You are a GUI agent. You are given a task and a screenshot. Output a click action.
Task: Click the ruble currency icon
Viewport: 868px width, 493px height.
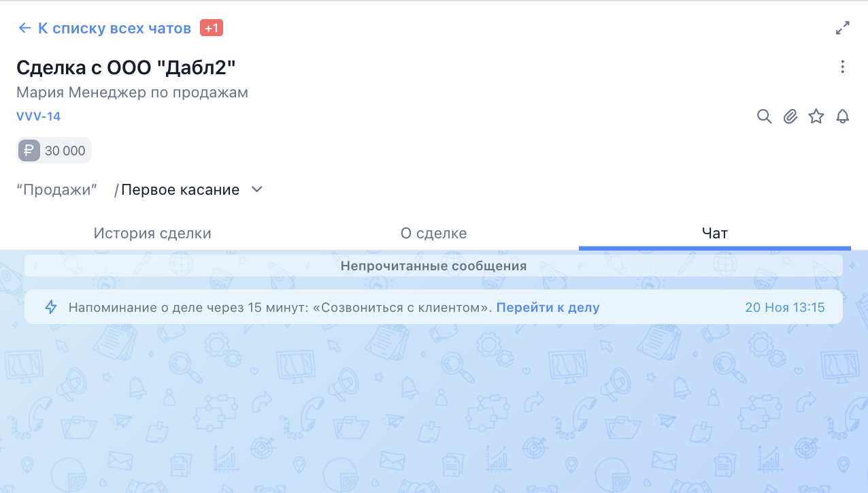pyautogui.click(x=29, y=150)
